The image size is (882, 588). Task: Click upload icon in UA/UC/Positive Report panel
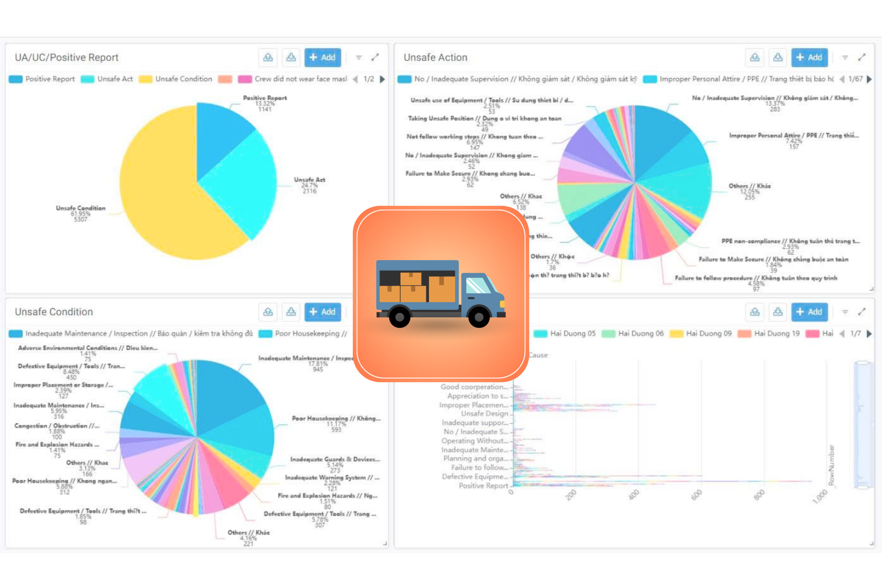[268, 58]
